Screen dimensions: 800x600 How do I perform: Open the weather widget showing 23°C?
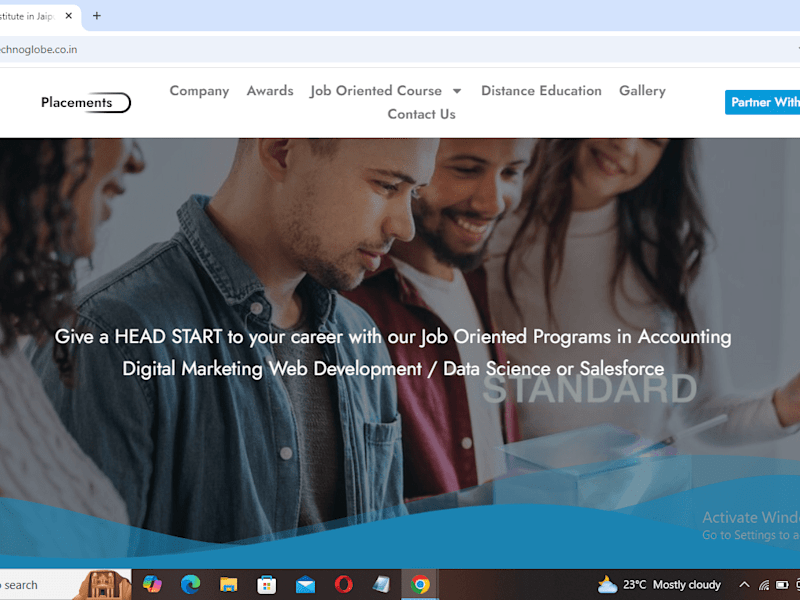tap(659, 585)
